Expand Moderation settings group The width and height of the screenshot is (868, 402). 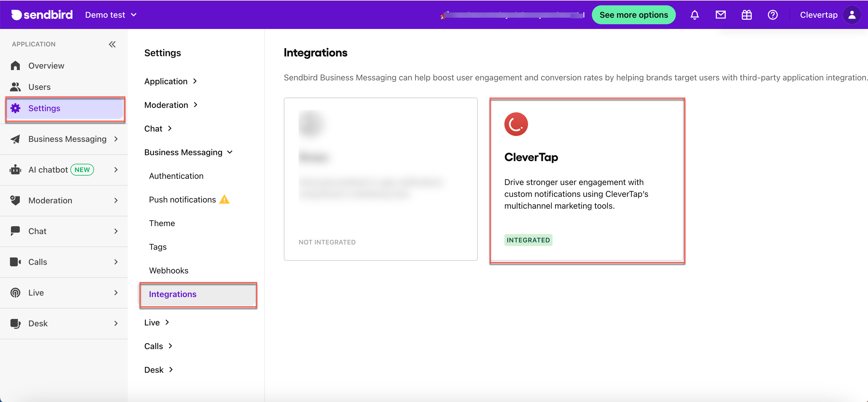point(171,105)
